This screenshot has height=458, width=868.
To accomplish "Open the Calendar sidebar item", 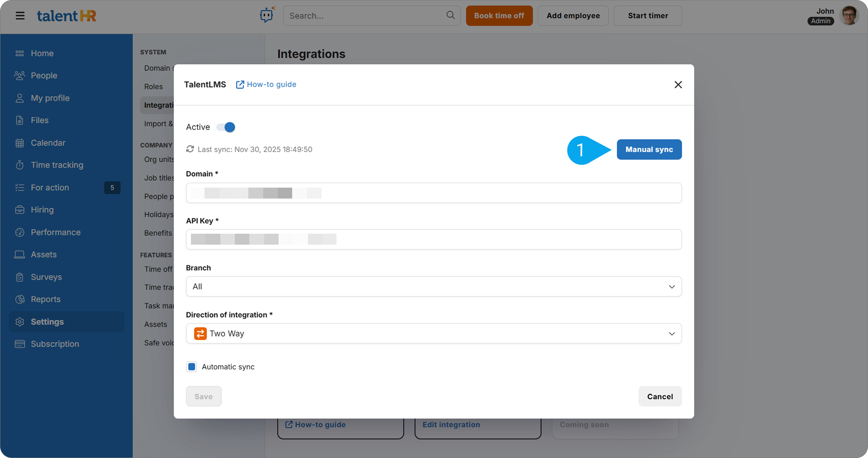I will click(48, 143).
